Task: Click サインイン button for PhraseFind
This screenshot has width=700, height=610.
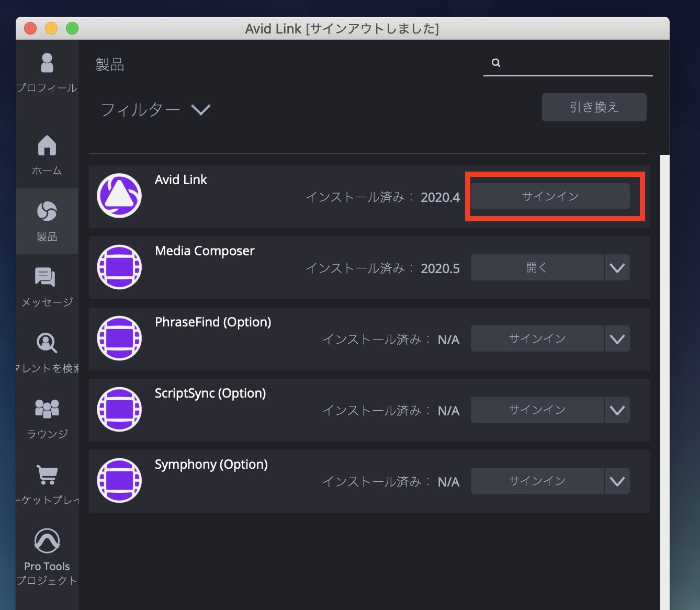Action: coord(537,339)
